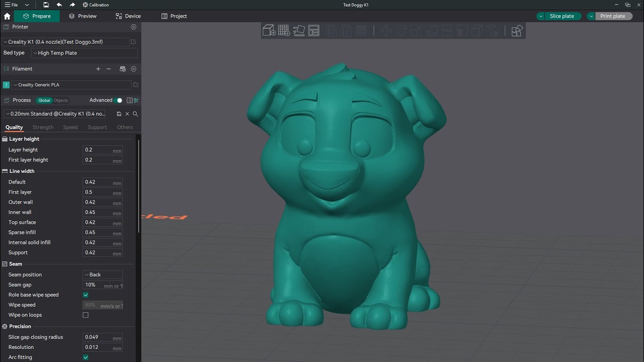Click the settings panel vertical scrollbar
This screenshot has width=644, height=362.
tap(139, 186)
